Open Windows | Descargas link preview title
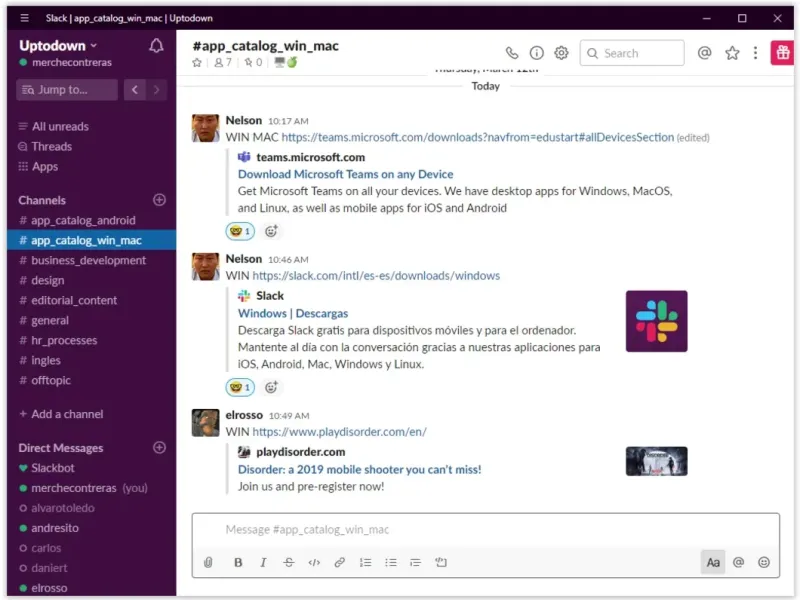The height and width of the screenshot is (600, 800). coord(293,313)
